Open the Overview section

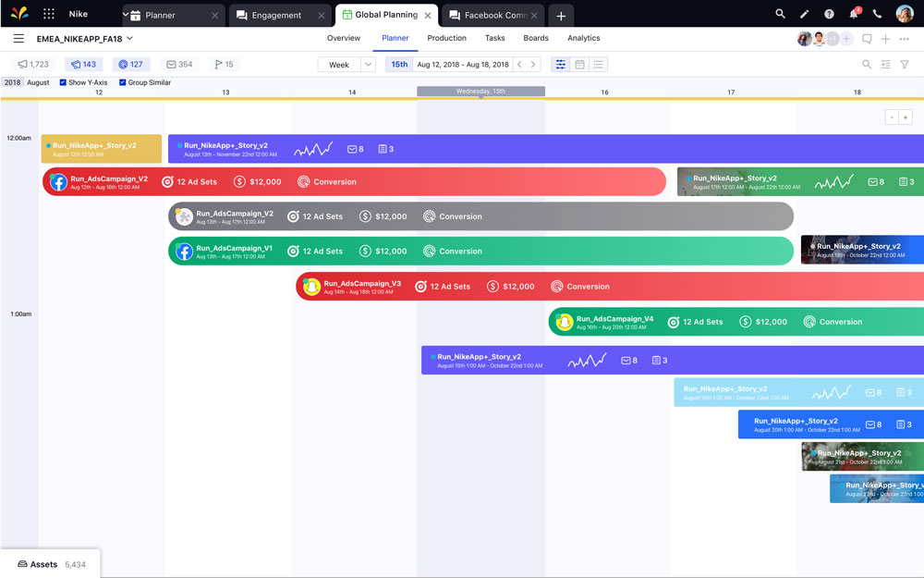point(344,38)
